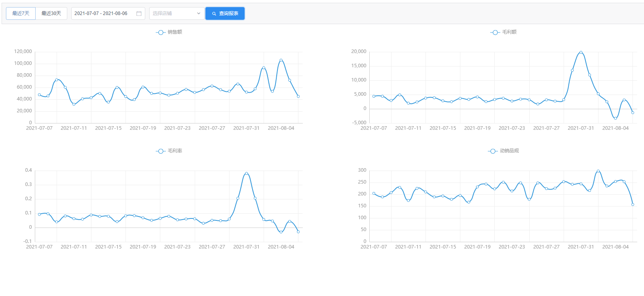Click the 150 label on 动销品规 y-axis
Screen dimensions: 644x296
click(x=362, y=206)
